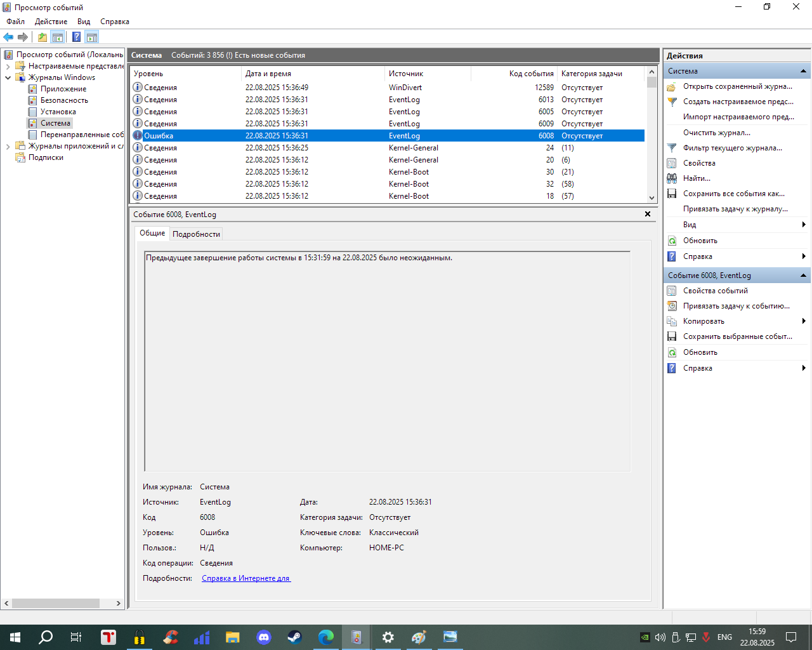Open the 'Копировать' submenu in actions
The width and height of the screenshot is (812, 650).
[x=736, y=321]
